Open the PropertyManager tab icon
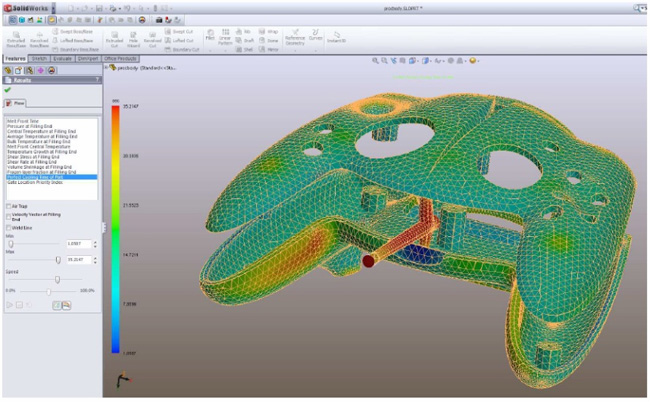 pos(19,70)
